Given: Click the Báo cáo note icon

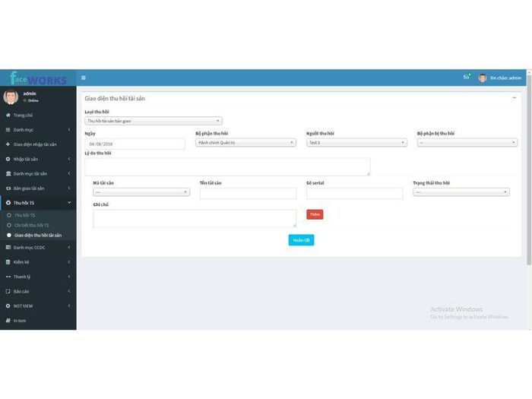Looking at the screenshot, I should tap(8, 291).
